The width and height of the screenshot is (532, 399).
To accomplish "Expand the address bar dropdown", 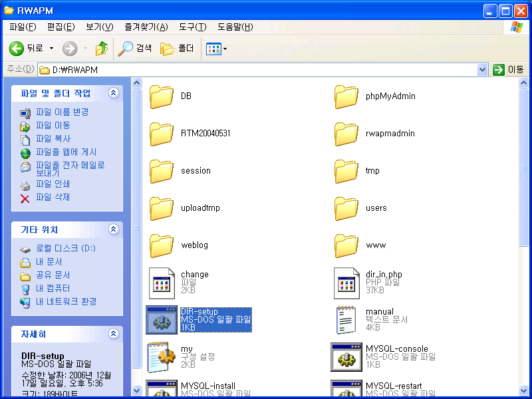I will (x=482, y=70).
